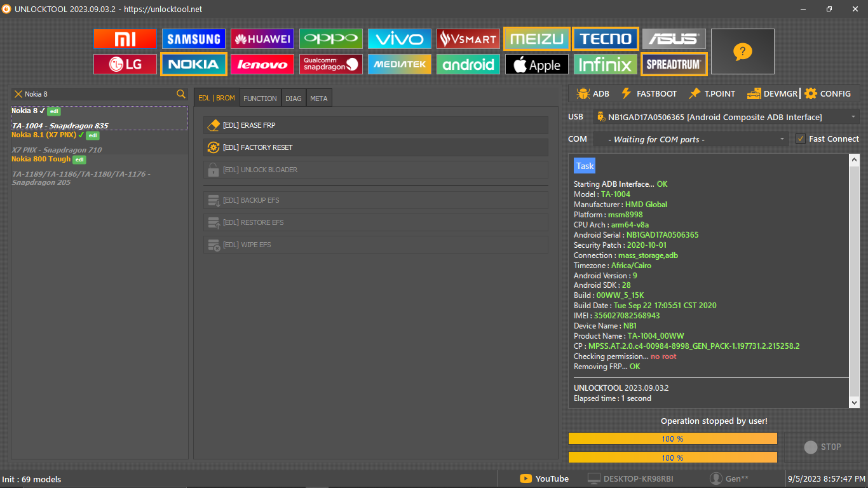The image size is (868, 488).
Task: Click the STOP button
Action: 822,447
